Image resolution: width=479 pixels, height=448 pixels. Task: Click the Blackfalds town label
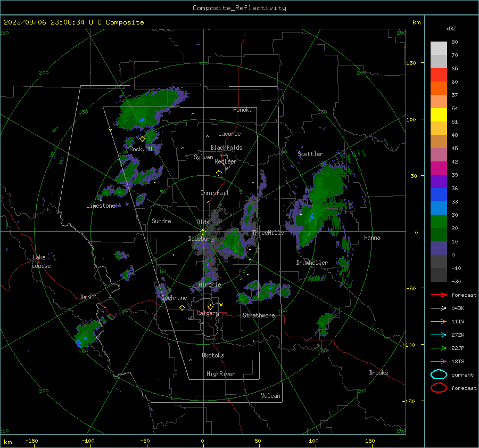(x=226, y=148)
